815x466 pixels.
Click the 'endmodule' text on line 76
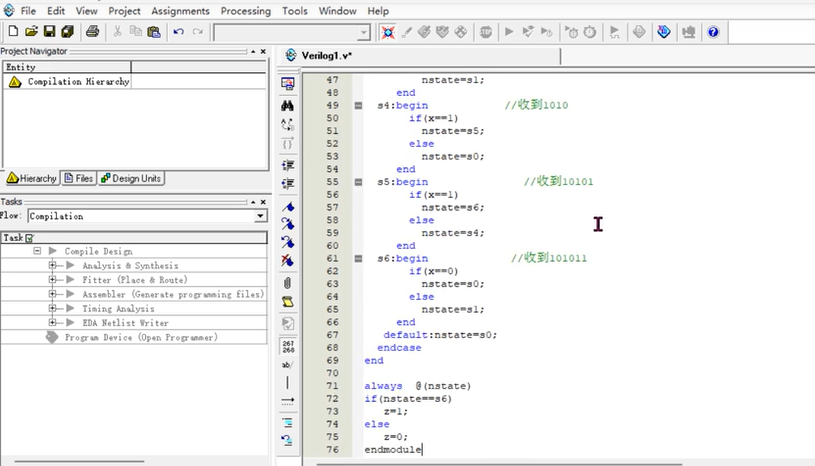(x=393, y=449)
